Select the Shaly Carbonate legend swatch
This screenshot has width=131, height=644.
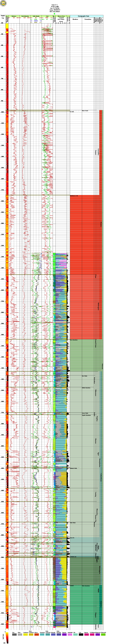click(x=48, y=635)
